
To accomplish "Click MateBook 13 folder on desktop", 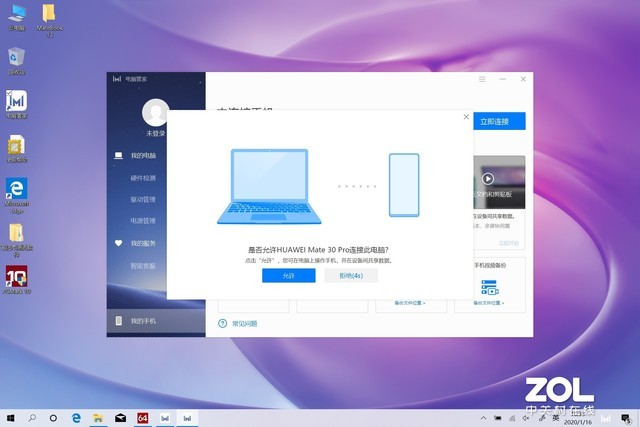I will pyautogui.click(x=49, y=20).
